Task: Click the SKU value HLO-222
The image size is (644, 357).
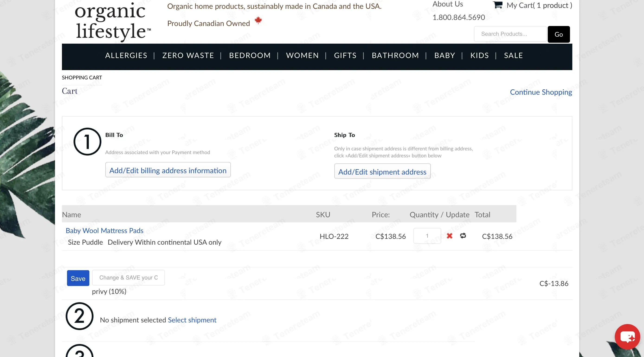Action: (x=334, y=237)
